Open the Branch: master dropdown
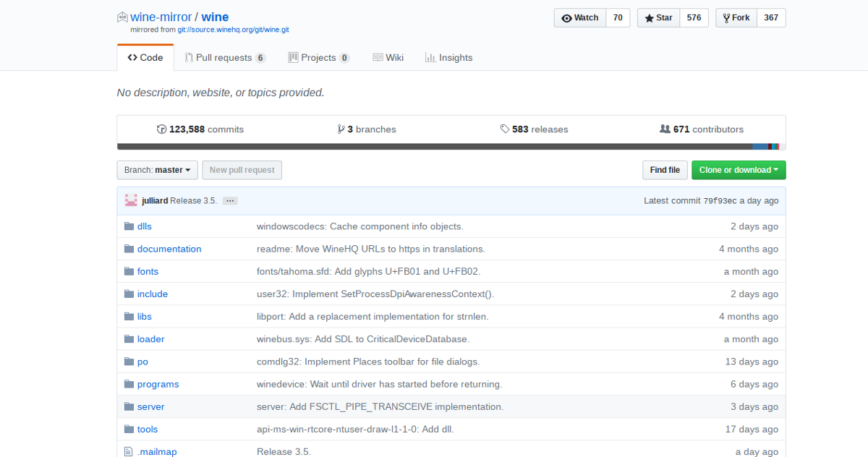 (158, 170)
